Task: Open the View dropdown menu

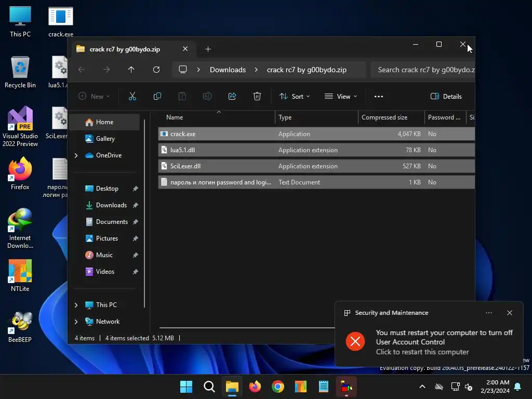Action: 341,96
